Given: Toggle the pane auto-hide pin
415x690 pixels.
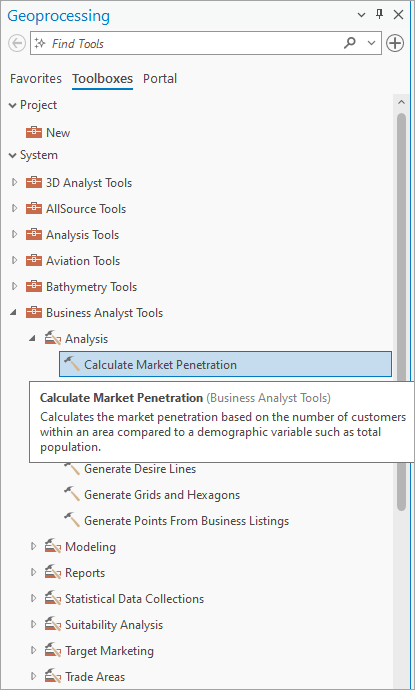Looking at the screenshot, I should click(379, 15).
